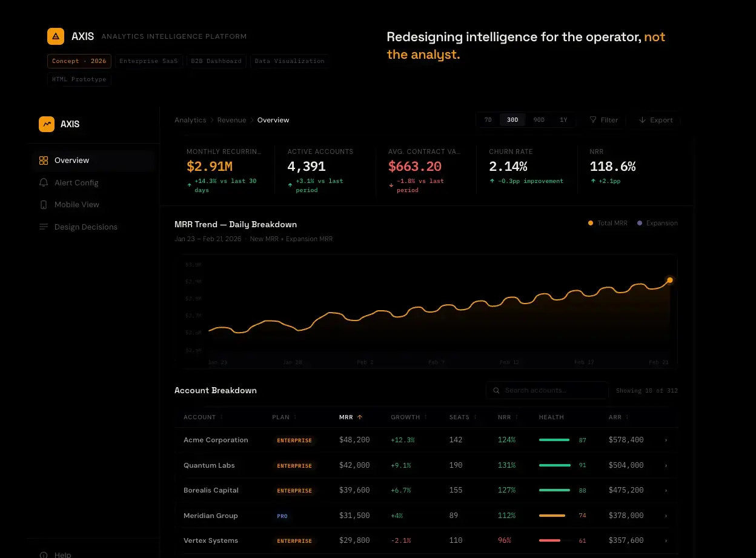This screenshot has height=558, width=756.
Task: Click Acme Corporation's health bar
Action: (x=554, y=440)
